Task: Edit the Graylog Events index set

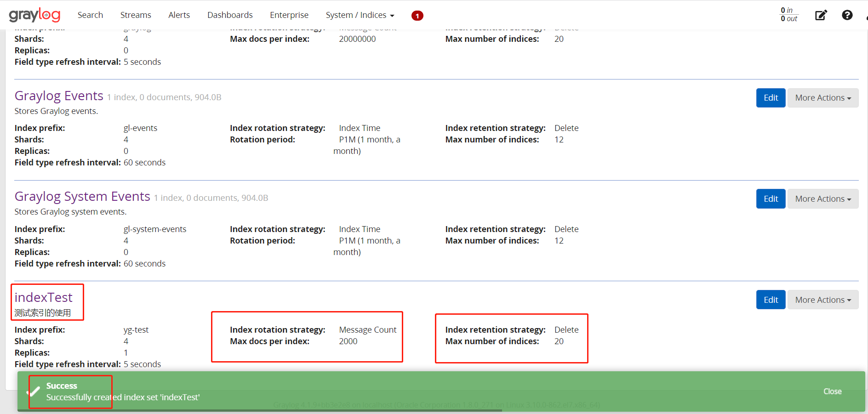Action: pos(771,98)
